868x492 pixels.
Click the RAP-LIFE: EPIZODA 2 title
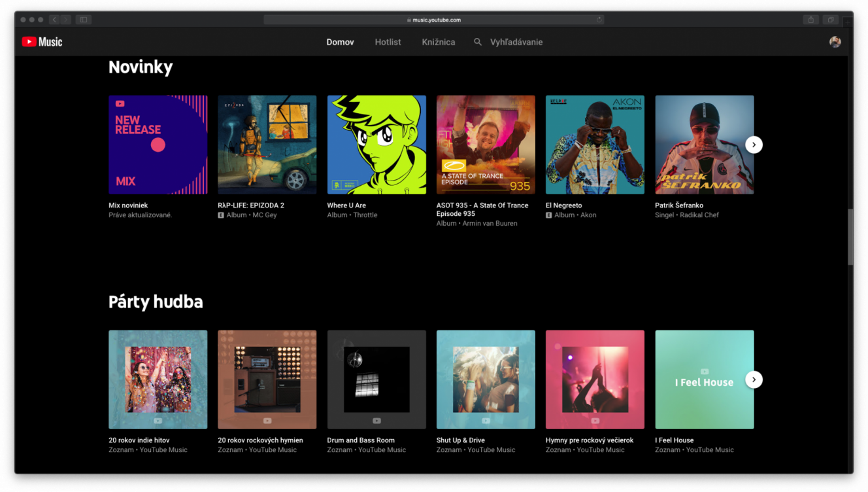251,205
